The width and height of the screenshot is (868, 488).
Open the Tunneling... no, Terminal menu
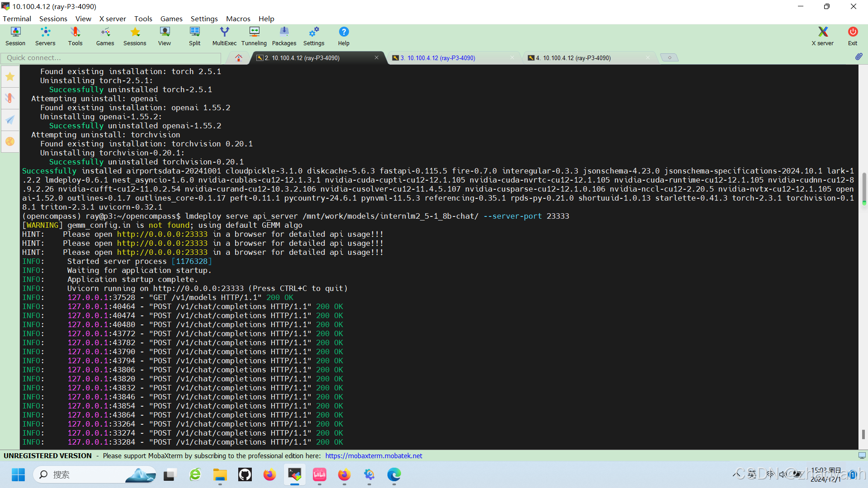point(17,19)
